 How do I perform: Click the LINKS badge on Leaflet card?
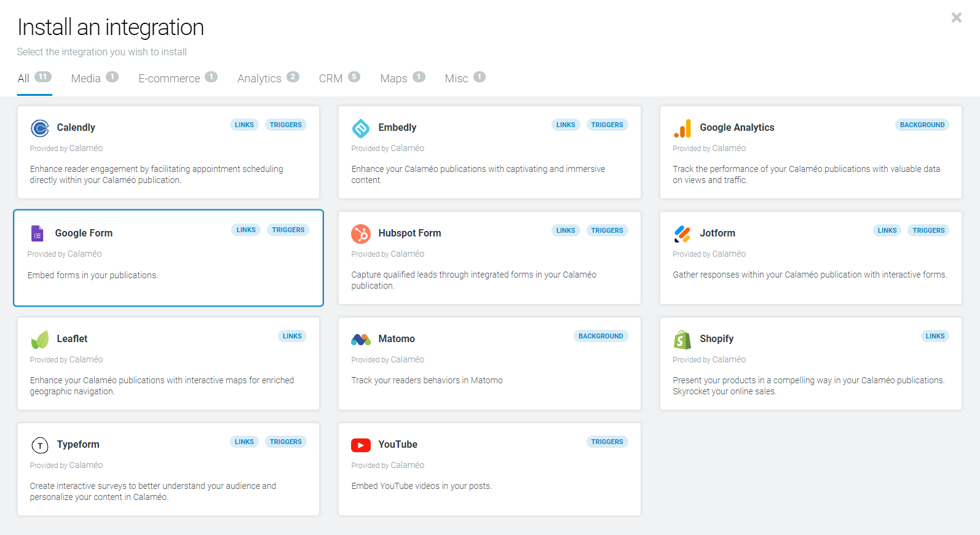coord(292,336)
